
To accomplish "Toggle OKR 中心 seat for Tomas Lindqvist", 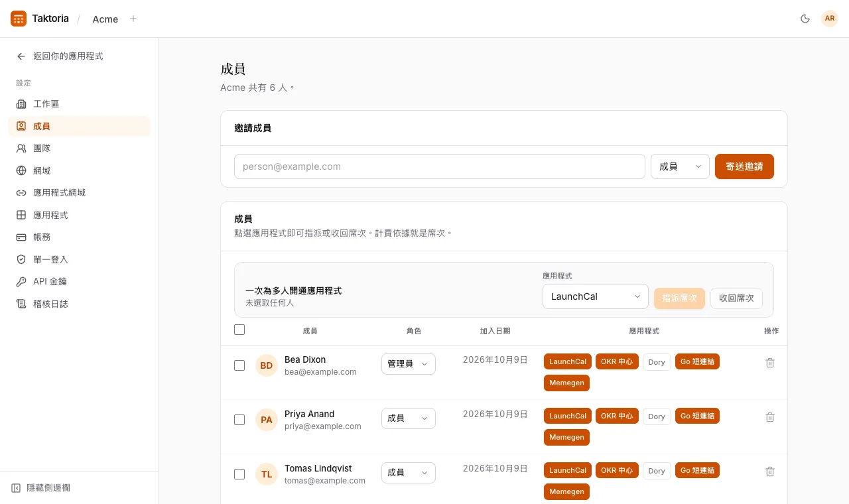I will pos(617,471).
